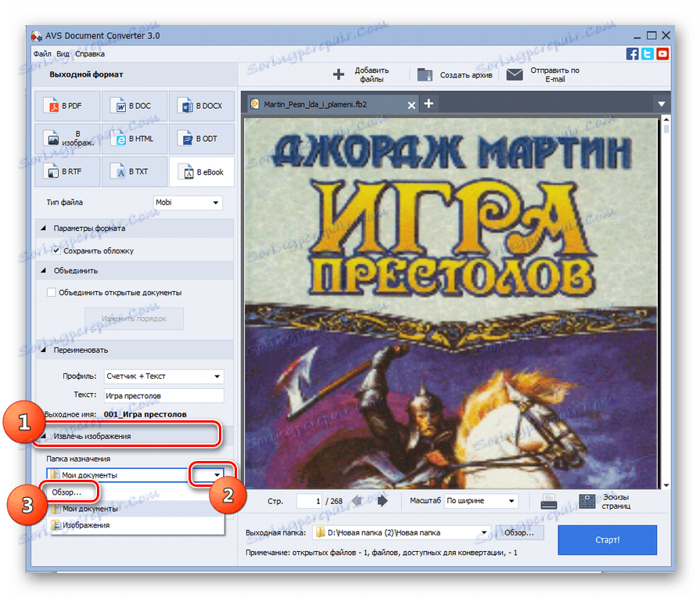Image resolution: width=700 pixels, height=598 pixels.
Task: Open the tab list dropdown arrow
Action: tap(662, 104)
